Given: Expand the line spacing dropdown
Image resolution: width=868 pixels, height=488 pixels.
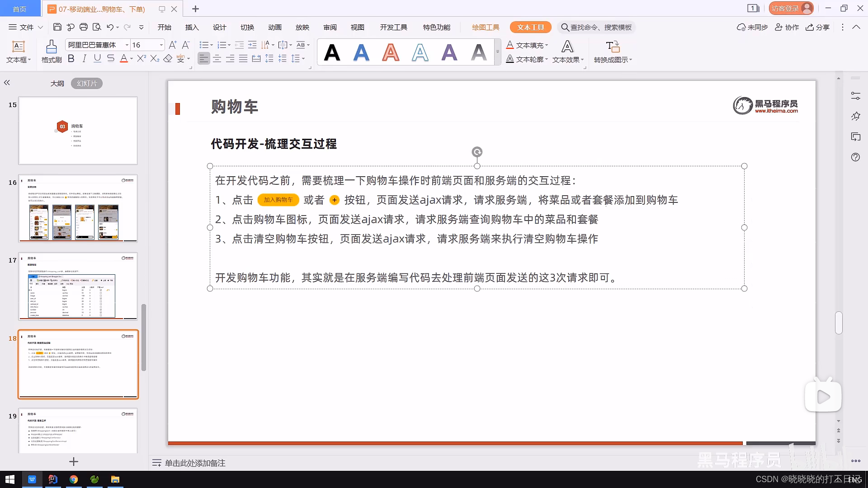Looking at the screenshot, I should tap(303, 58).
